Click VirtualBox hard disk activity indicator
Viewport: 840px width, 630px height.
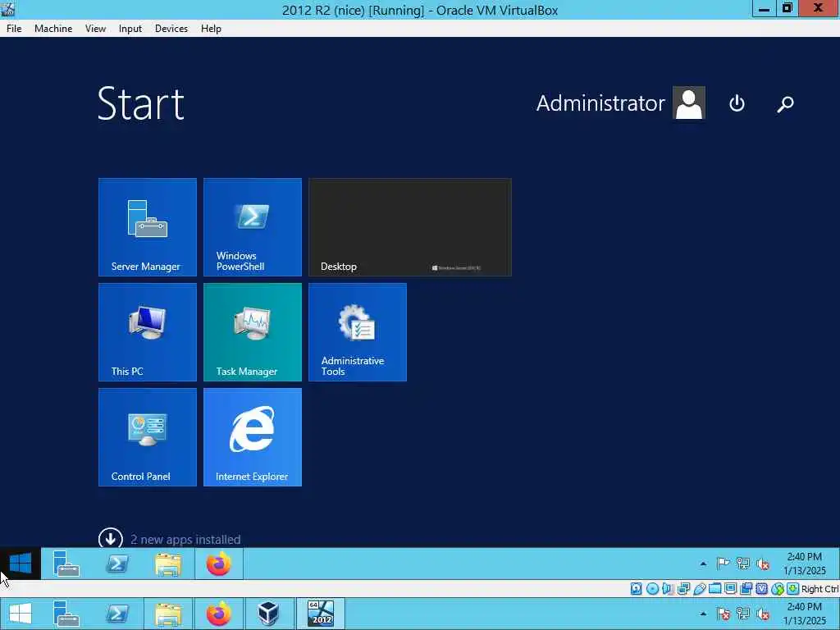(636, 589)
